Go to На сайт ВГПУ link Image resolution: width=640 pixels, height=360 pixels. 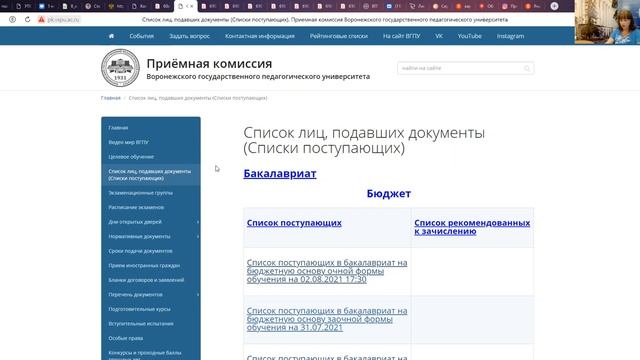[x=401, y=36]
